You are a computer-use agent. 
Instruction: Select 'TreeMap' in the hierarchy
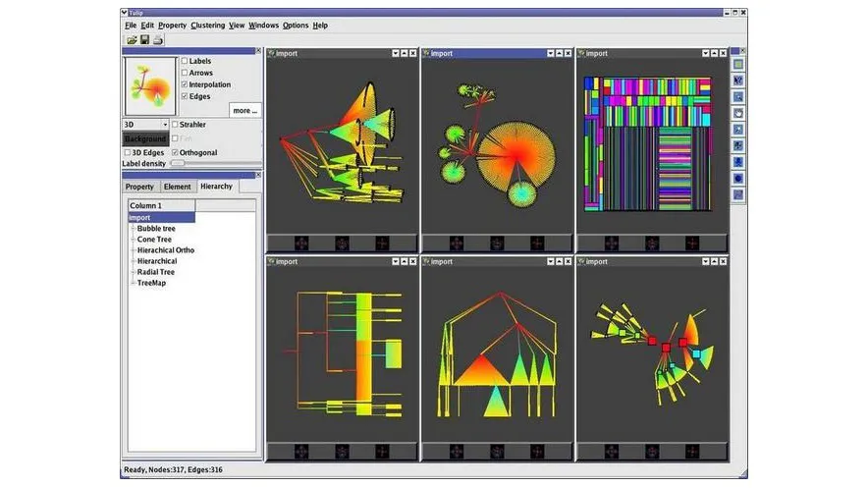tap(151, 283)
